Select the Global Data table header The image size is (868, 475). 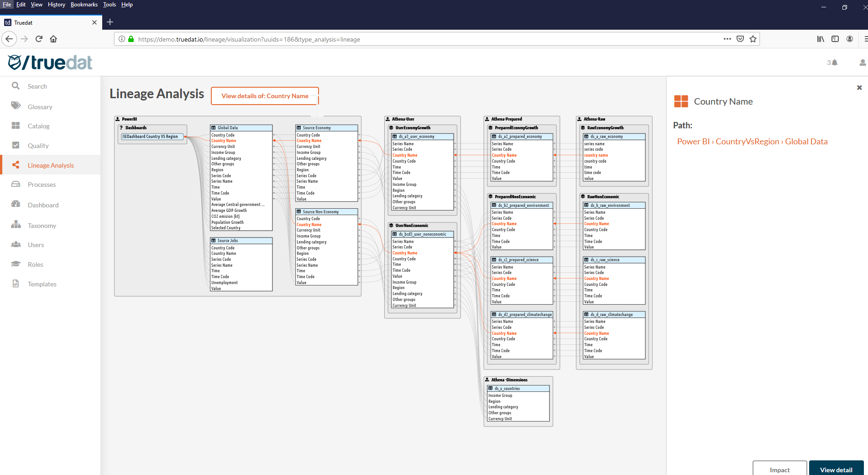pos(241,128)
